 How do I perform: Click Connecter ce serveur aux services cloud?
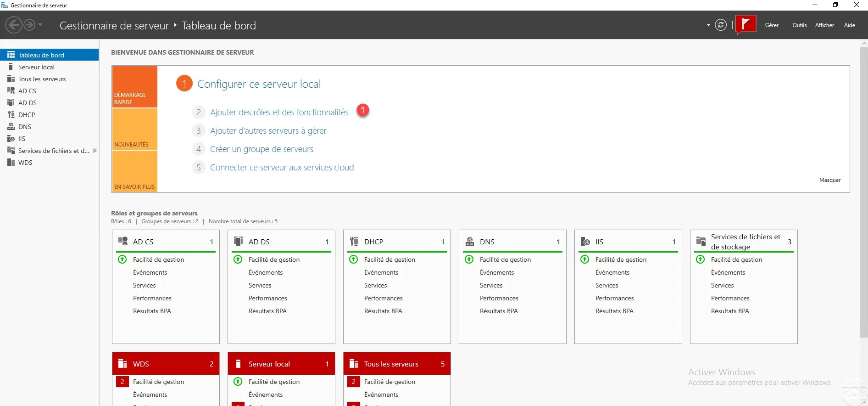coord(282,167)
